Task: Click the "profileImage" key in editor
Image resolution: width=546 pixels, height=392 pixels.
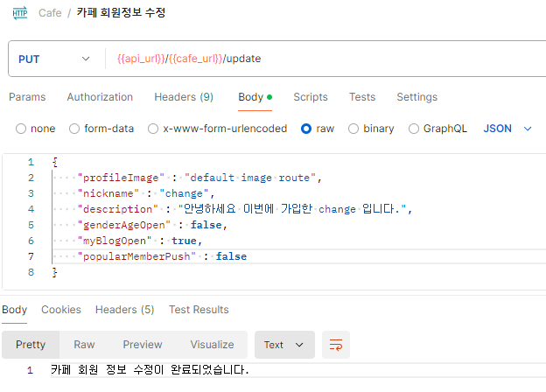Action: [121, 178]
